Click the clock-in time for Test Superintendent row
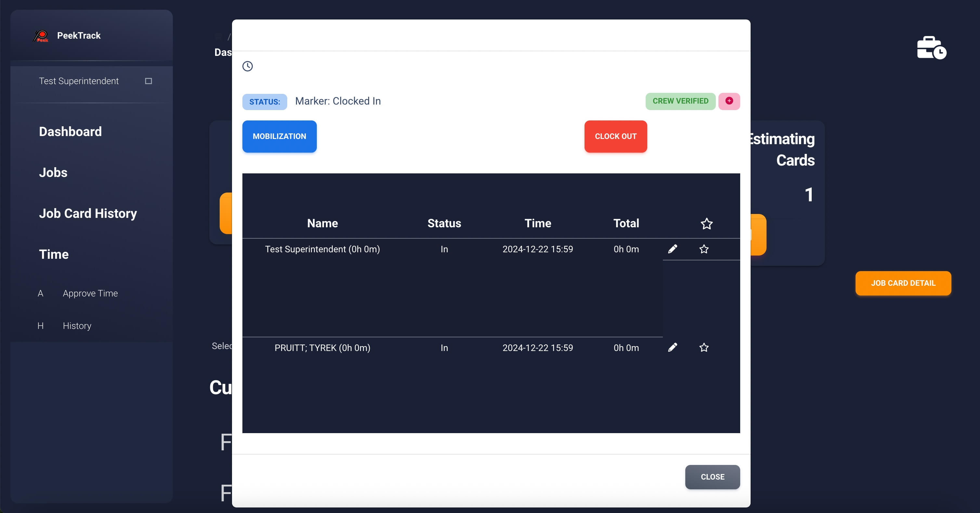Viewport: 980px width, 513px height. tap(537, 249)
